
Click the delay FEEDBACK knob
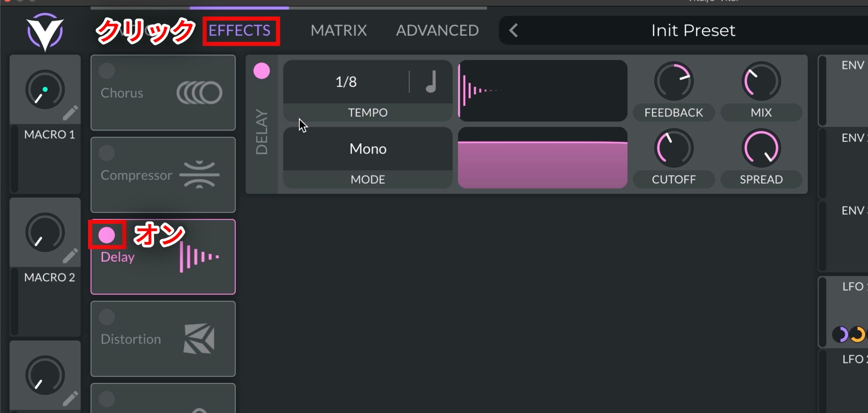pyautogui.click(x=674, y=81)
